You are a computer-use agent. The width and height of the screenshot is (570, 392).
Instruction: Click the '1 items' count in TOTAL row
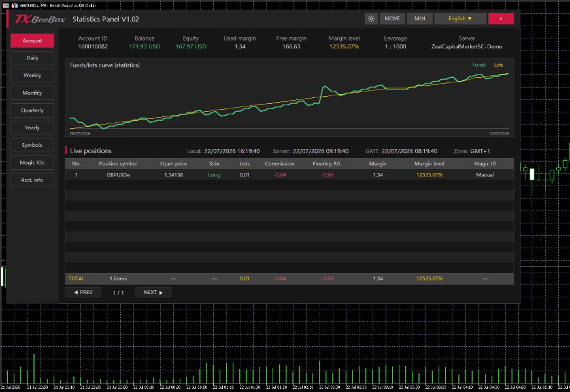point(118,279)
